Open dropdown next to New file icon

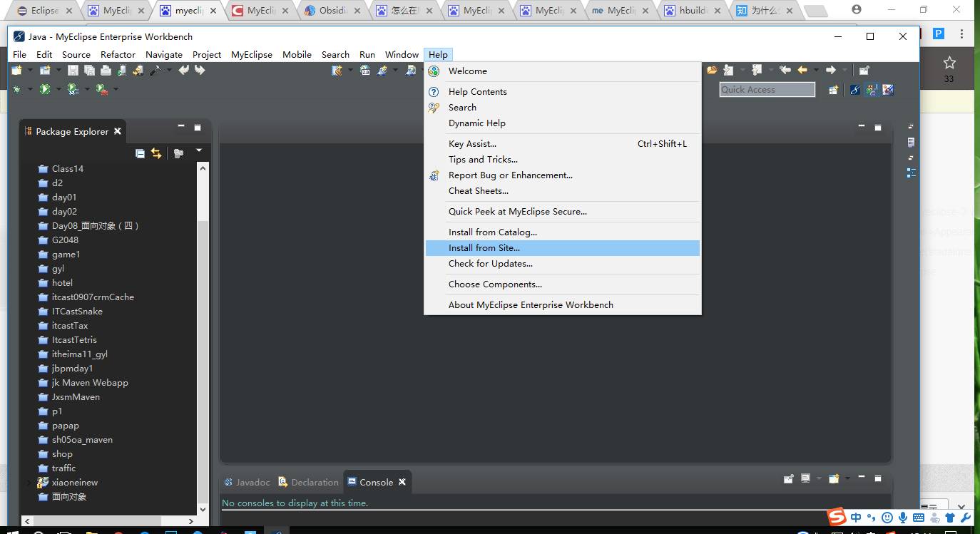coord(29,70)
